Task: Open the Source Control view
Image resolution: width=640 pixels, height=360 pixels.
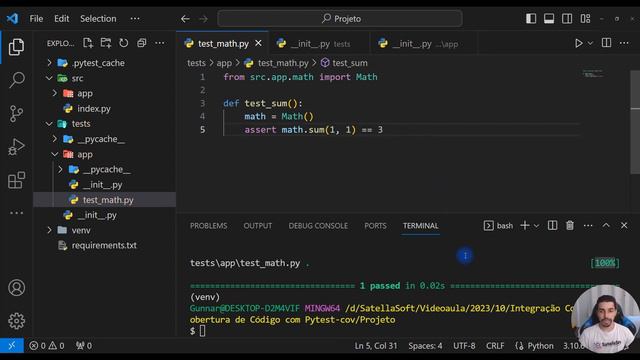Action: (16, 113)
